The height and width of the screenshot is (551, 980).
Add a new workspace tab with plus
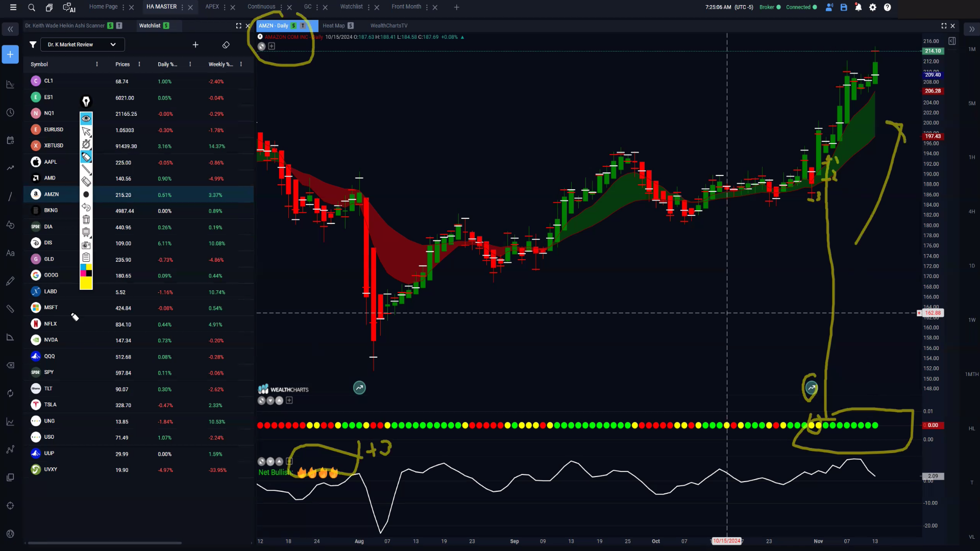pos(457,7)
